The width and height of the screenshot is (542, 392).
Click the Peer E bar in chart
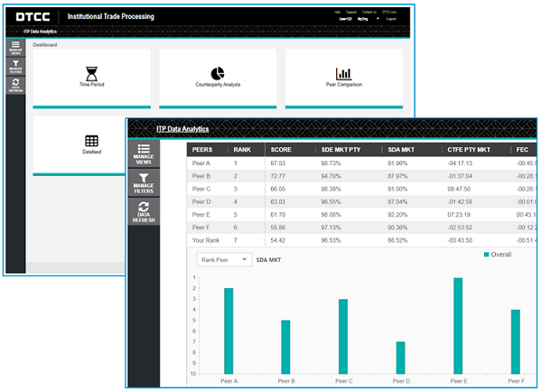pyautogui.click(x=458, y=326)
